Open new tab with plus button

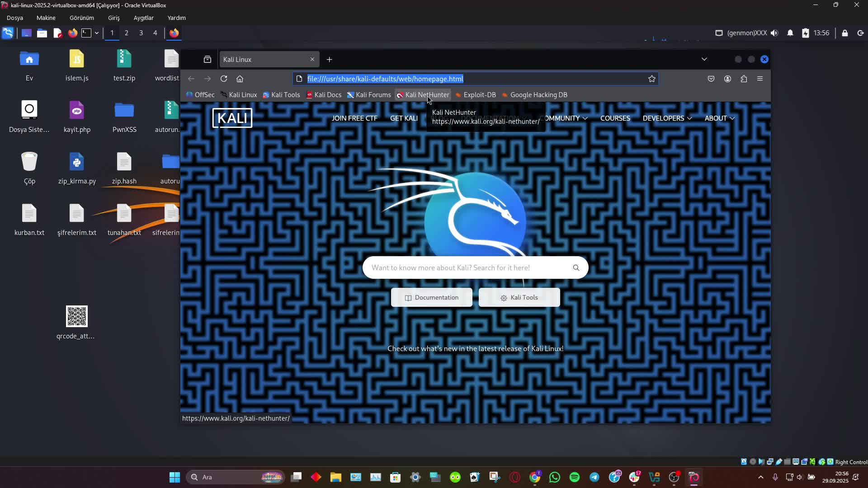point(329,59)
